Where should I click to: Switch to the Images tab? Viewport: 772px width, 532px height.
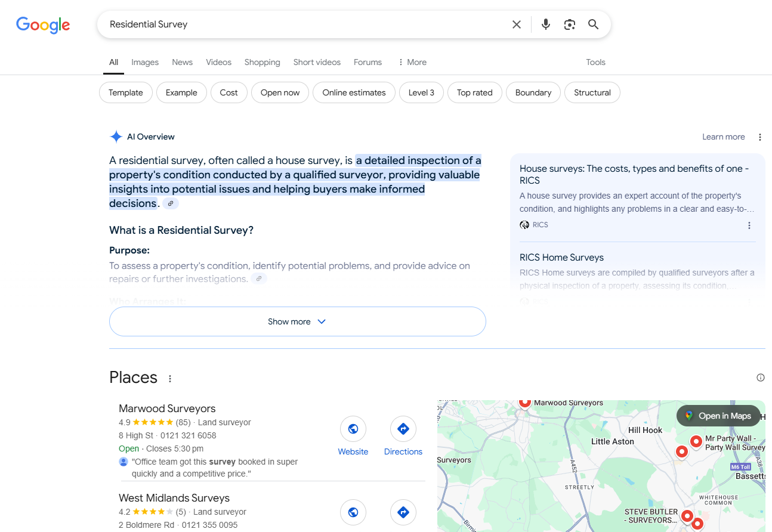[x=145, y=62]
